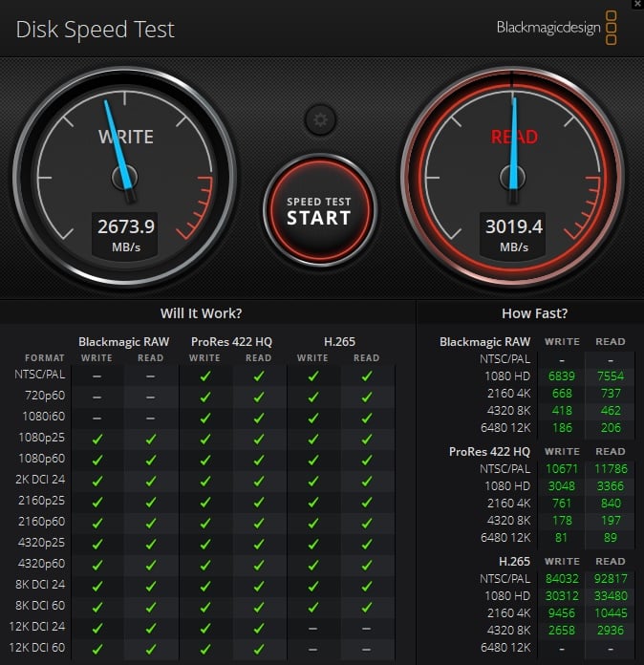644x665 pixels.
Task: Click ProRes 422 HQ read checkmark for 12K DCI 24
Action: [259, 629]
